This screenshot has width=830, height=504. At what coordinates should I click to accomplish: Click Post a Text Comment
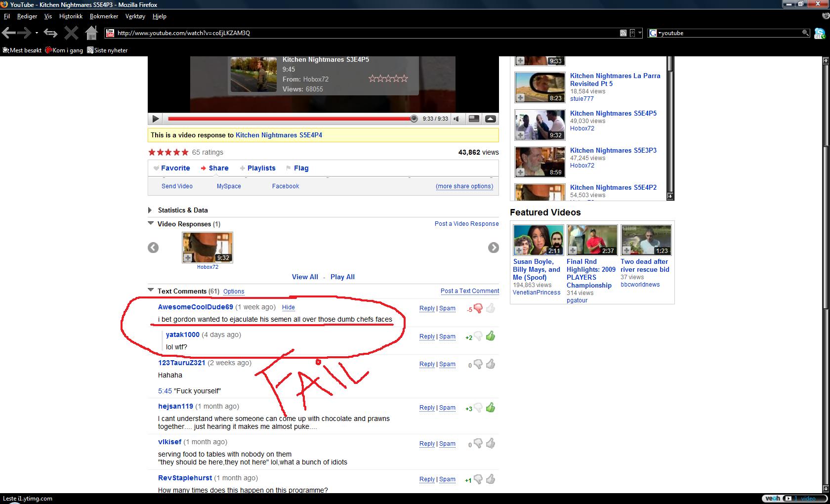[470, 292]
